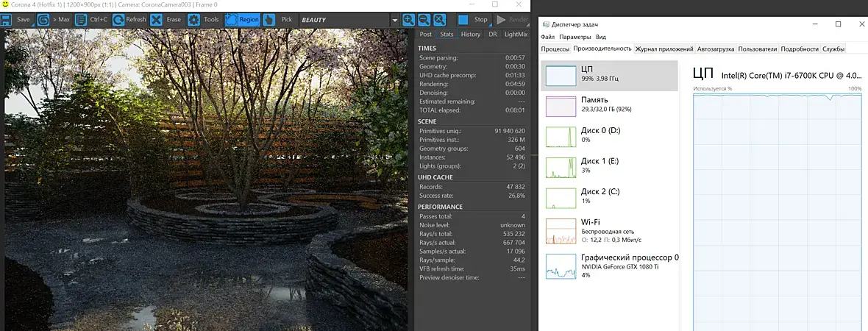The width and height of the screenshot is (868, 331).
Task: Click the Save floppy disk icon
Action: coord(7,20)
